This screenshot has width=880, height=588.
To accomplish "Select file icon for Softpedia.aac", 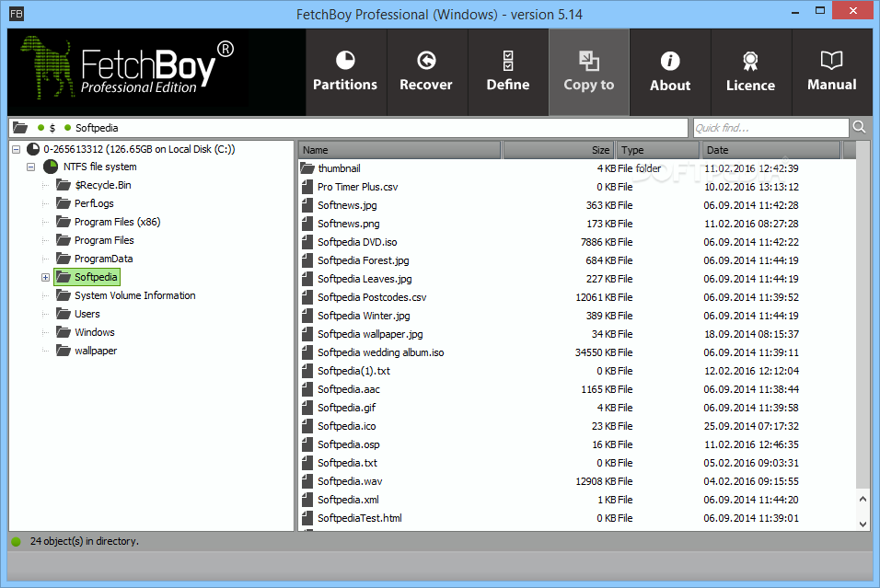I will [307, 389].
